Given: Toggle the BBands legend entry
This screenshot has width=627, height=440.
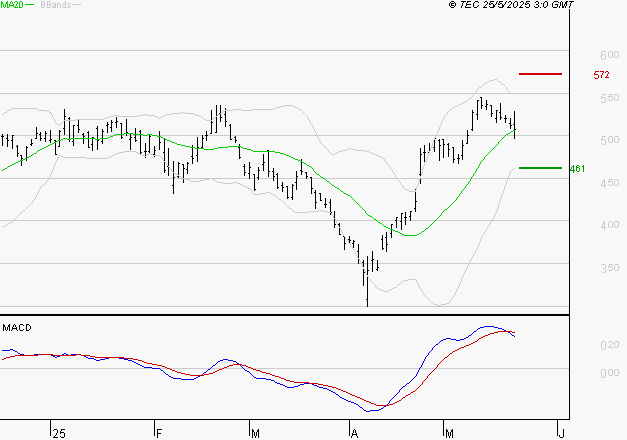Looking at the screenshot, I should click(x=54, y=5).
